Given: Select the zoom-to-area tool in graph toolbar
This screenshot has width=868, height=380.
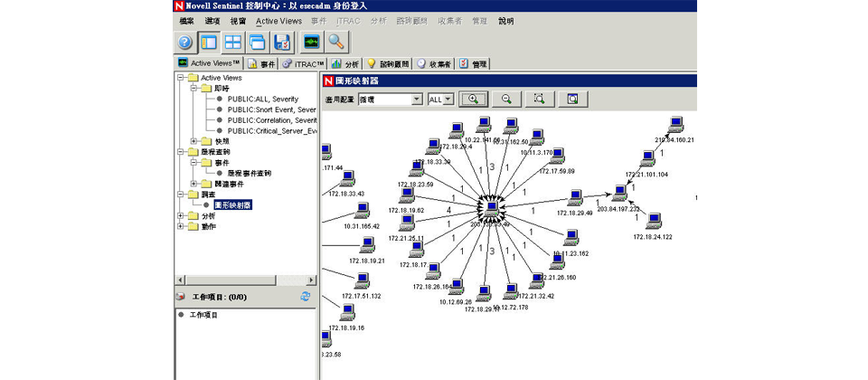Looking at the screenshot, I should (540, 100).
